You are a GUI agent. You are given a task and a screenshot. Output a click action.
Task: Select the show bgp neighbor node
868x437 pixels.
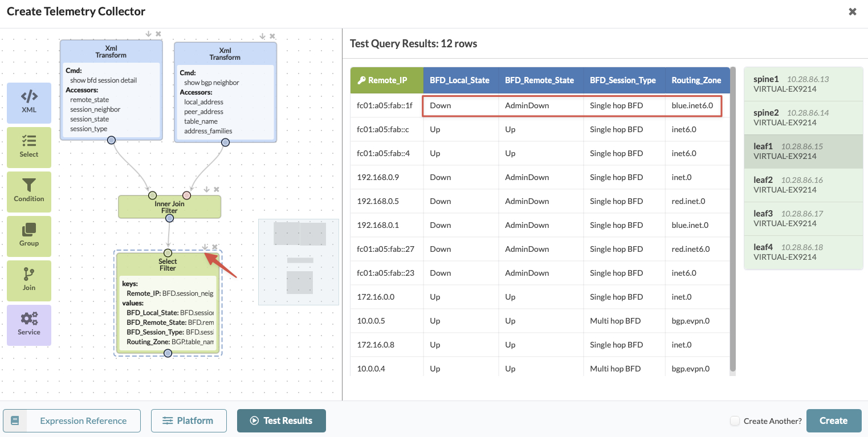pos(225,92)
